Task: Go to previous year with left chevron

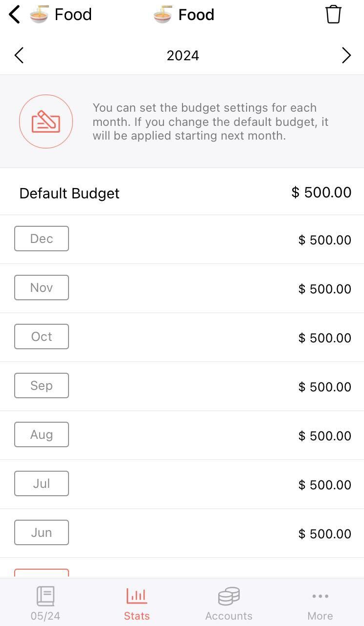Action: coord(19,55)
